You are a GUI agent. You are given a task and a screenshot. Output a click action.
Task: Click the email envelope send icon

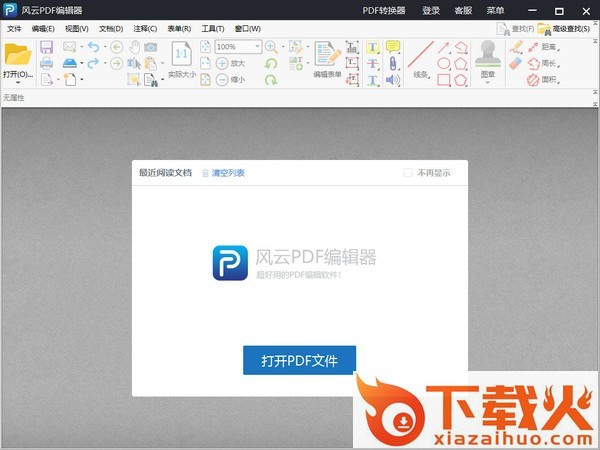pyautogui.click(x=70, y=47)
